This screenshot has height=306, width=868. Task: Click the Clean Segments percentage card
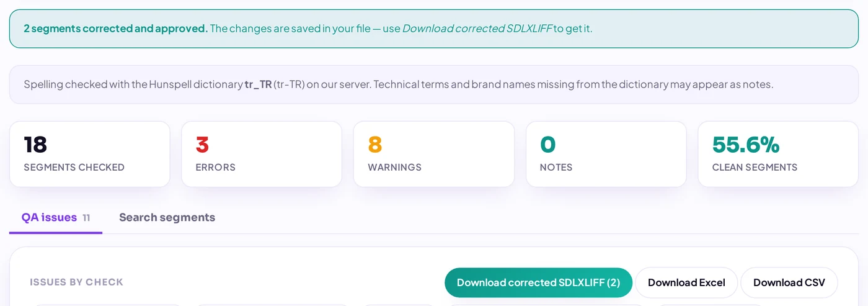pos(778,154)
